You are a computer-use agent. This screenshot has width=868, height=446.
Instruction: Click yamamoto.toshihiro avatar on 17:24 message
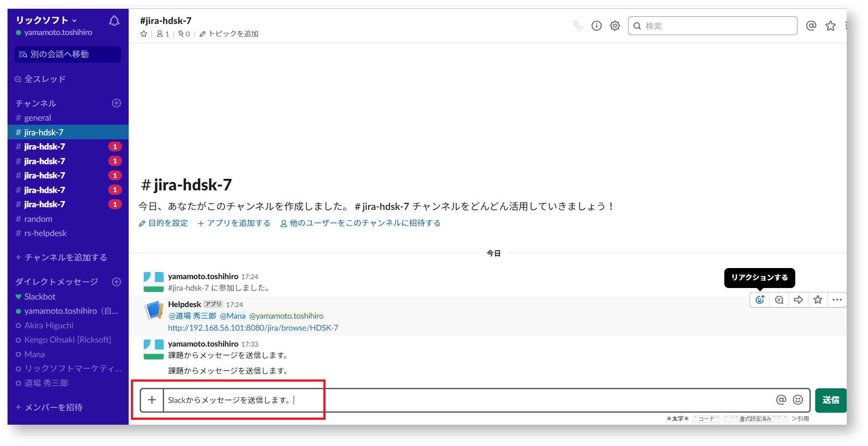(x=153, y=282)
